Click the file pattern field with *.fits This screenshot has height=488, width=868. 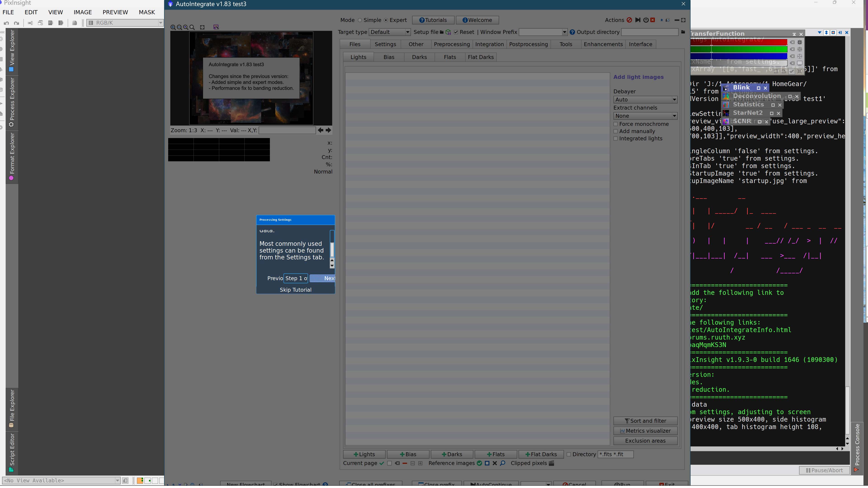pos(615,454)
